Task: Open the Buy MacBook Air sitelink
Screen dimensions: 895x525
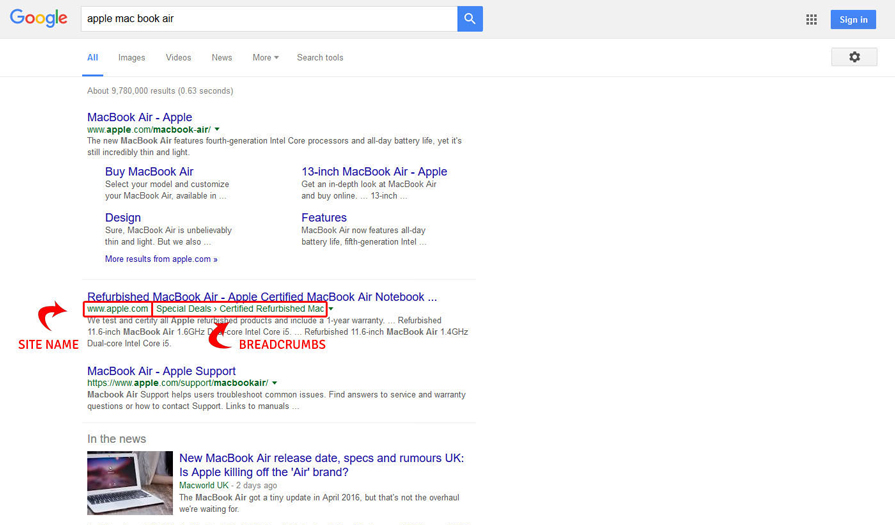Action: click(x=149, y=172)
